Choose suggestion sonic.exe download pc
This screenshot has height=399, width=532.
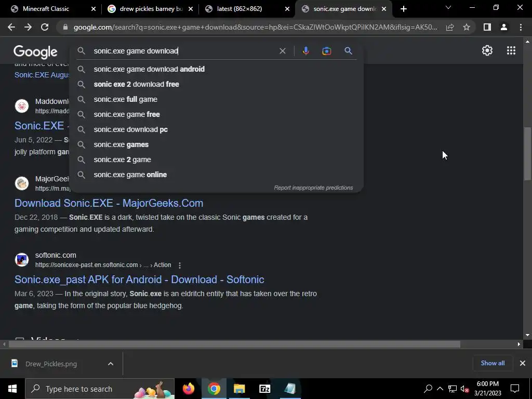(217, 129)
